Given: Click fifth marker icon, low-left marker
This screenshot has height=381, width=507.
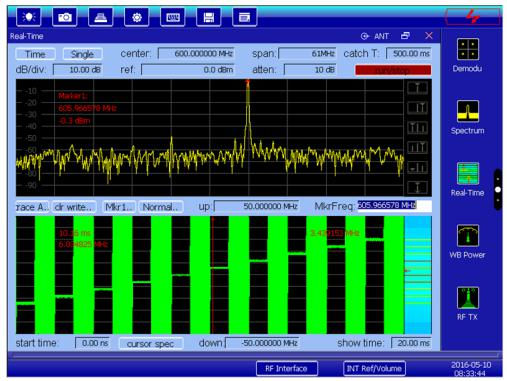Looking at the screenshot, I should pos(417,167).
